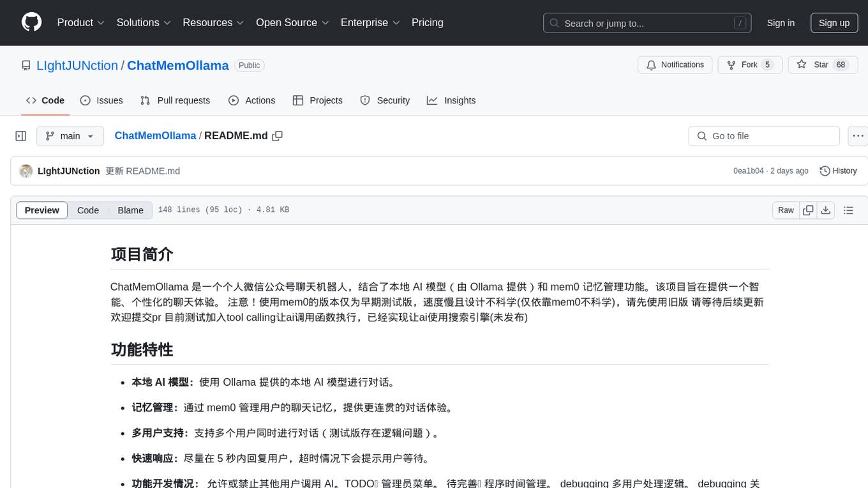Open the commit message 更新 README.md
868x488 pixels.
[x=142, y=171]
